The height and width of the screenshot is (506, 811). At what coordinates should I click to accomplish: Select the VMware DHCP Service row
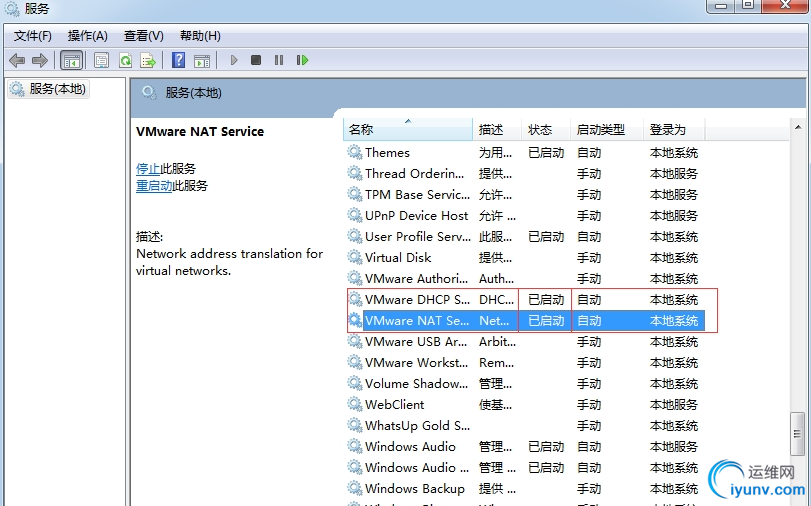(525, 300)
